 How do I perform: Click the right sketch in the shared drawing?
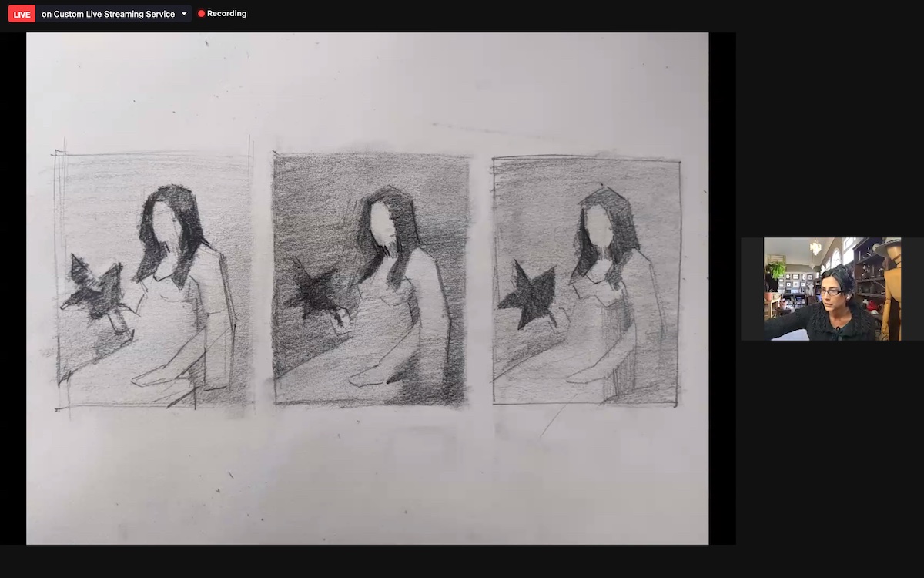[586, 281]
